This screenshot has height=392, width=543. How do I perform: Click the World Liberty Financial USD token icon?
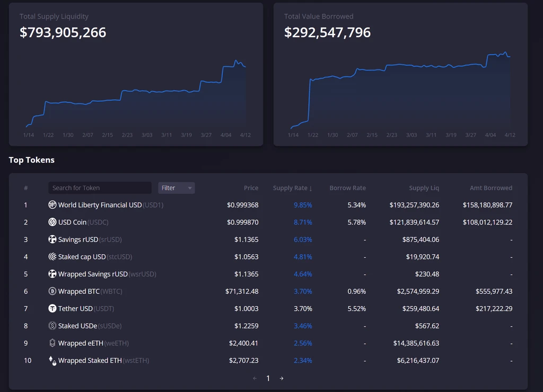52,205
